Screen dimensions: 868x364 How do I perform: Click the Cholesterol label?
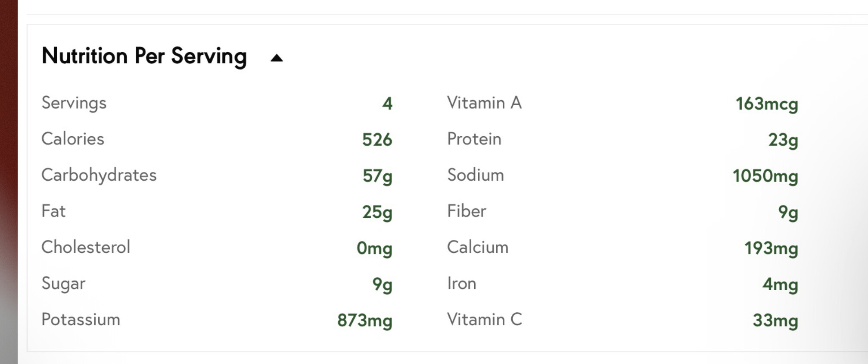click(x=85, y=247)
